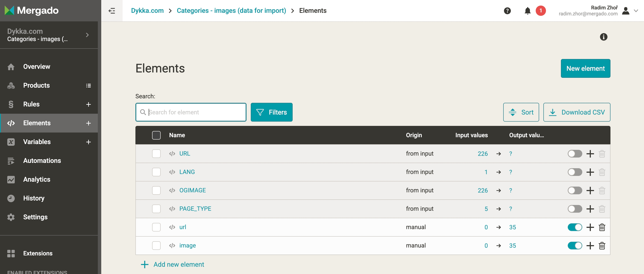Open the History section
Image resolution: width=644 pixels, height=274 pixels.
click(34, 198)
